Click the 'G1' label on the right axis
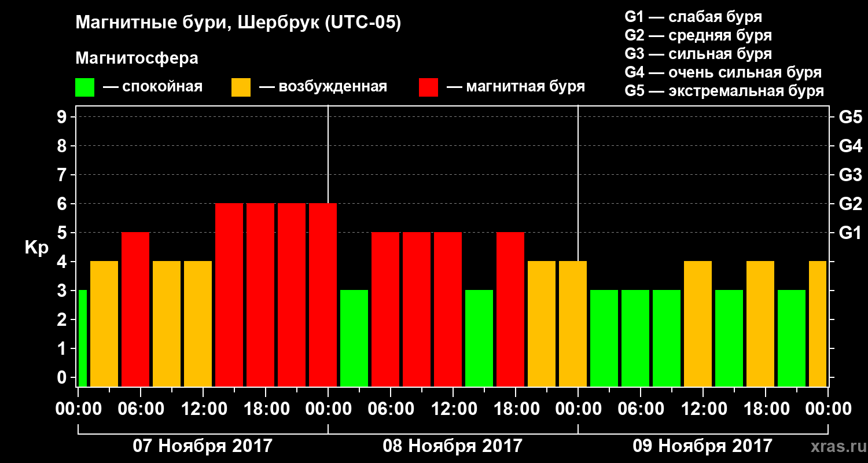The image size is (868, 463). 850,233
